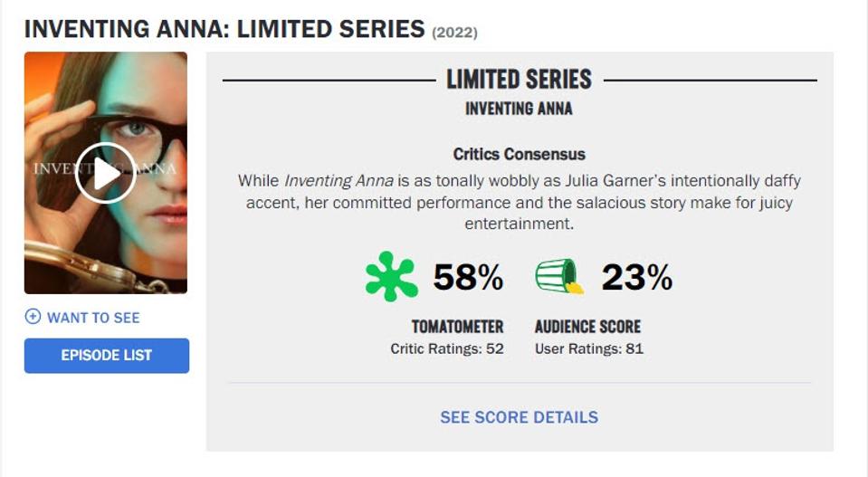This screenshot has height=477, width=868.
Task: Click the Critics Consensus heading
Action: [x=519, y=154]
